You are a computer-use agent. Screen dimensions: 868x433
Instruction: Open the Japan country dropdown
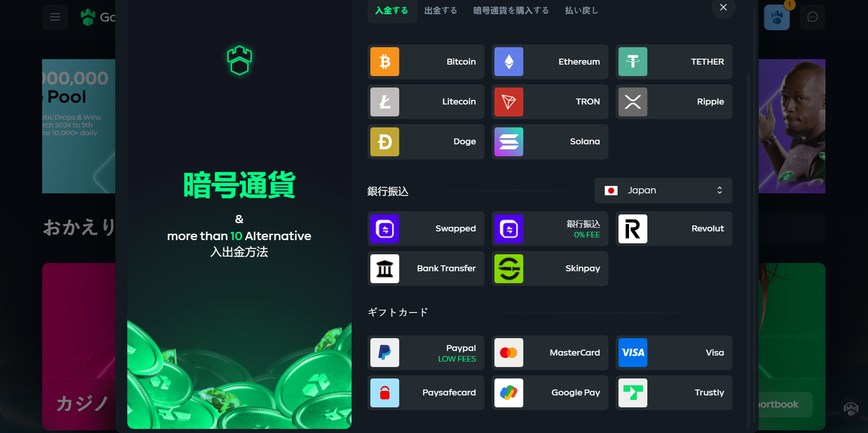[663, 191]
